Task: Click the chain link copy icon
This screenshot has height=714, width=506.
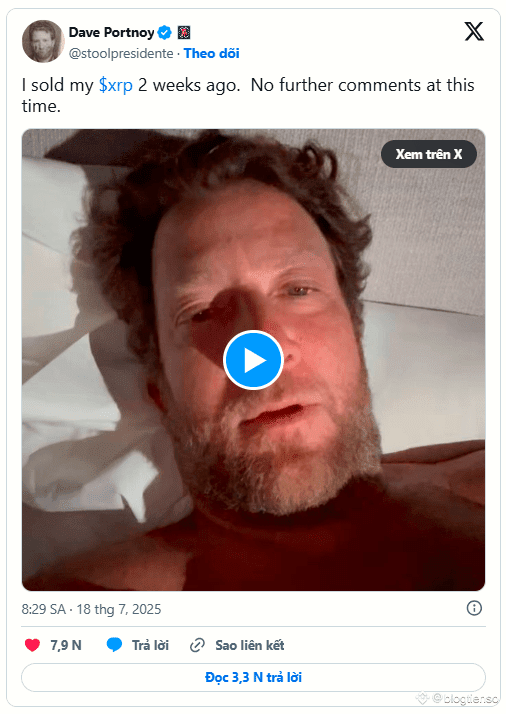Action: coord(197,645)
